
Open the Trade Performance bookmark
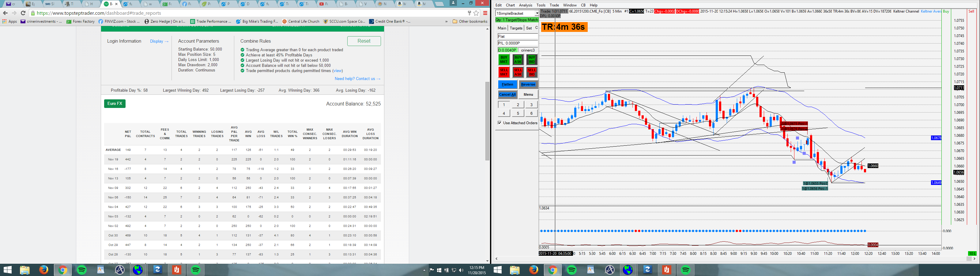pyautogui.click(x=211, y=21)
